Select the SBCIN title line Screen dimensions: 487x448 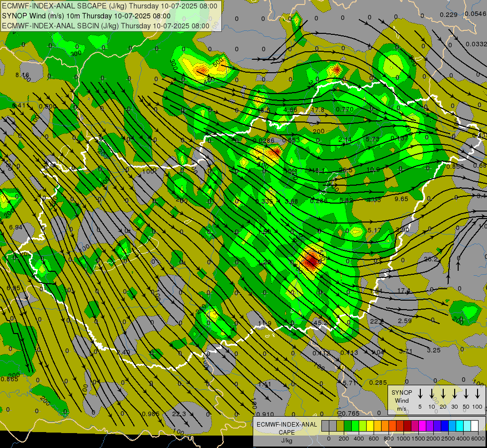coord(105,26)
